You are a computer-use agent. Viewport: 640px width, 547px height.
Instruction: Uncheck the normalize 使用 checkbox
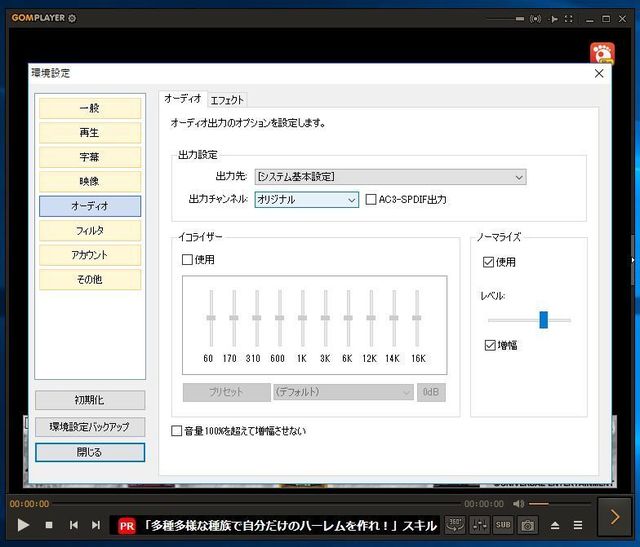click(489, 262)
